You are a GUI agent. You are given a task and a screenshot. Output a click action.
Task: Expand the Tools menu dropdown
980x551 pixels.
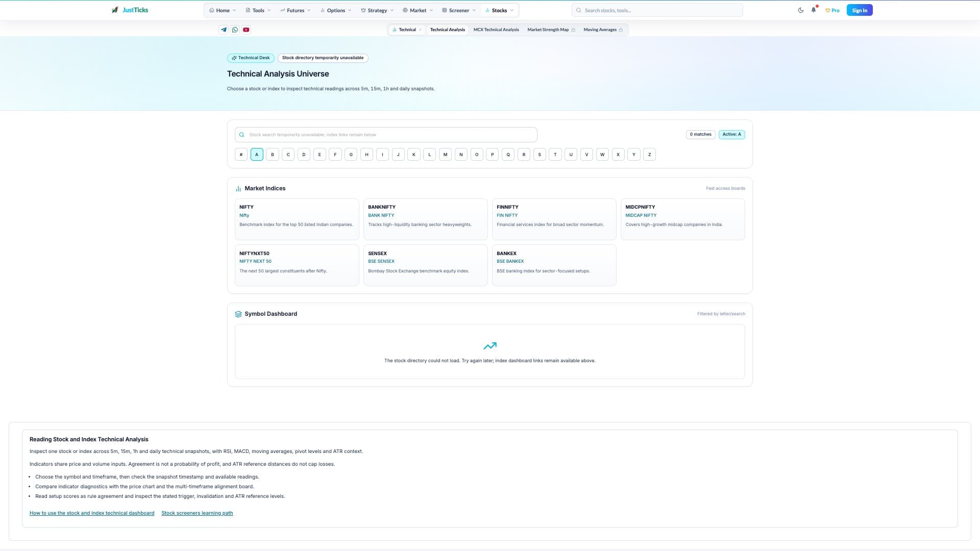click(x=258, y=10)
